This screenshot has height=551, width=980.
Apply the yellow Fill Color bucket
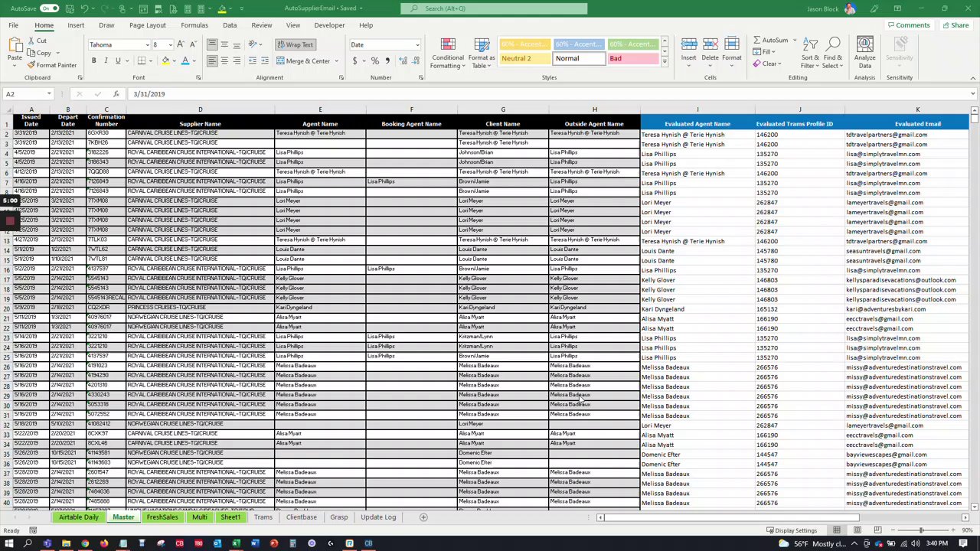tap(165, 60)
